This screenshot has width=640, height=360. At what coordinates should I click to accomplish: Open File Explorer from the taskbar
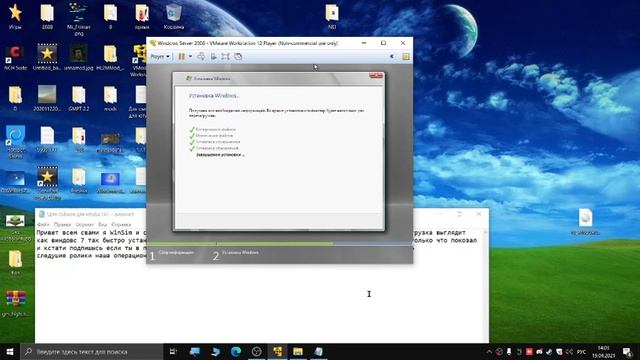(298, 351)
